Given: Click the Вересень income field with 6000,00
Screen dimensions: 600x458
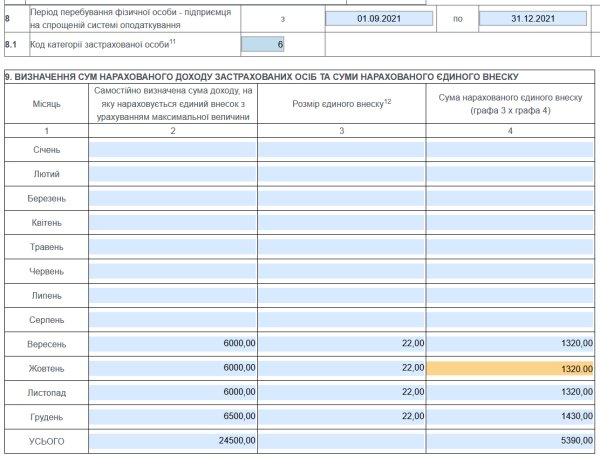Looking at the screenshot, I should click(x=173, y=343).
